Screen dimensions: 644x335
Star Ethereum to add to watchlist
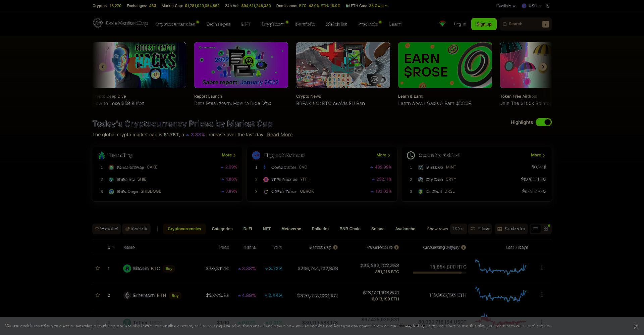[98, 295]
